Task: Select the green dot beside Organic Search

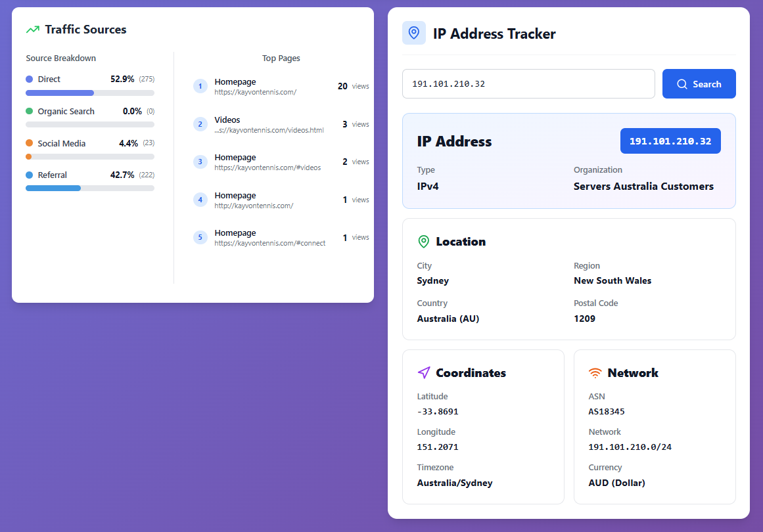Action: [x=29, y=111]
